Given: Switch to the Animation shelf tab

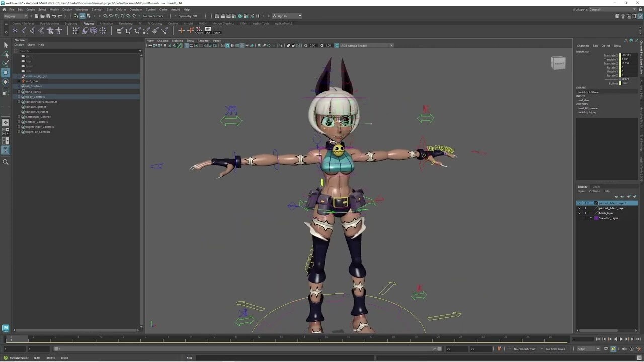Looking at the screenshot, I should coord(106,23).
